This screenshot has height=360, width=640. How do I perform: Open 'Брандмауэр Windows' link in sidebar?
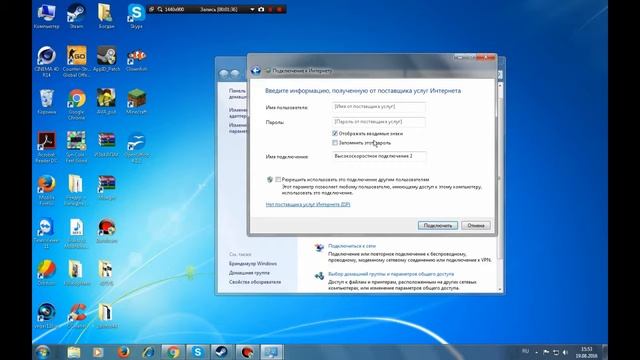tap(253, 264)
